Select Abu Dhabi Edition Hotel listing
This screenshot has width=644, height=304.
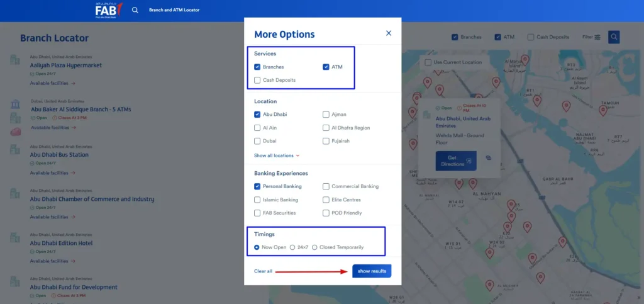tap(61, 243)
